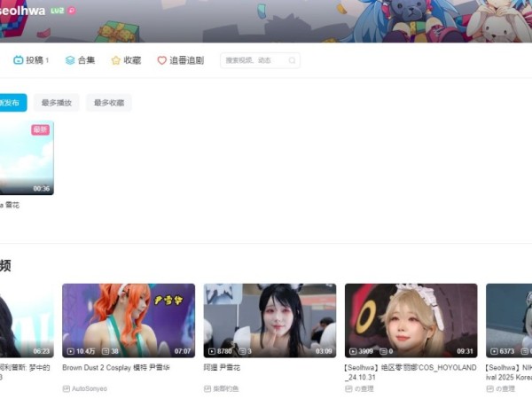Viewport: 532px width, 399px height.
Task: Click the 收藏 star icon
Action: (x=115, y=60)
